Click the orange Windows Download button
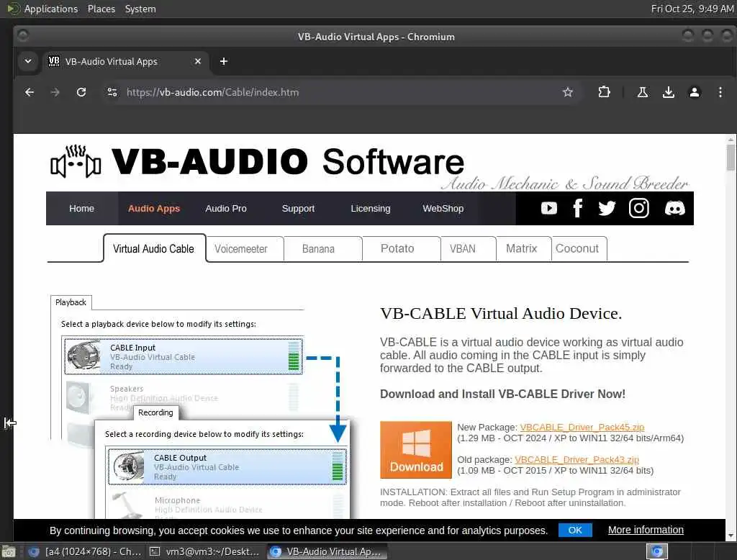737x560 pixels. pos(415,449)
